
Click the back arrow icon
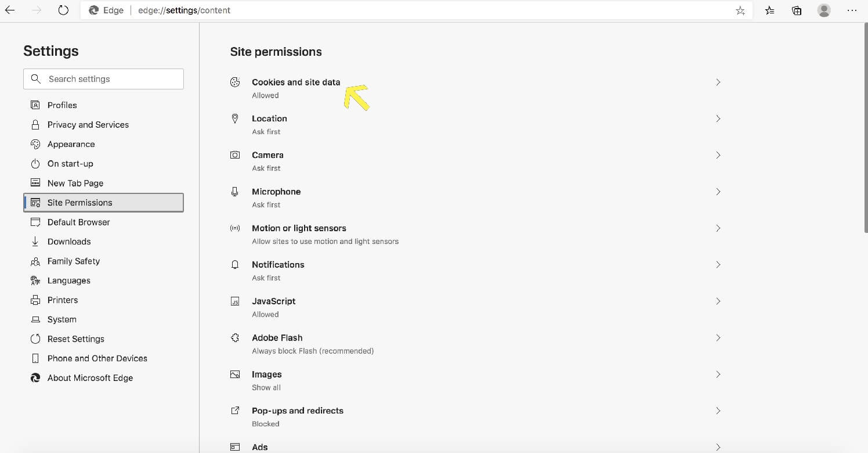click(10, 10)
